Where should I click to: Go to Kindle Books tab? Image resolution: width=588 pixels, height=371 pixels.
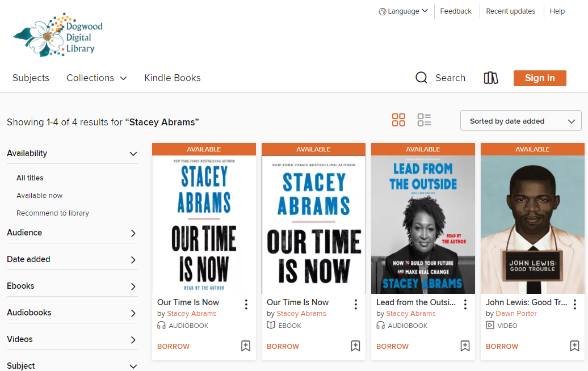173,78
